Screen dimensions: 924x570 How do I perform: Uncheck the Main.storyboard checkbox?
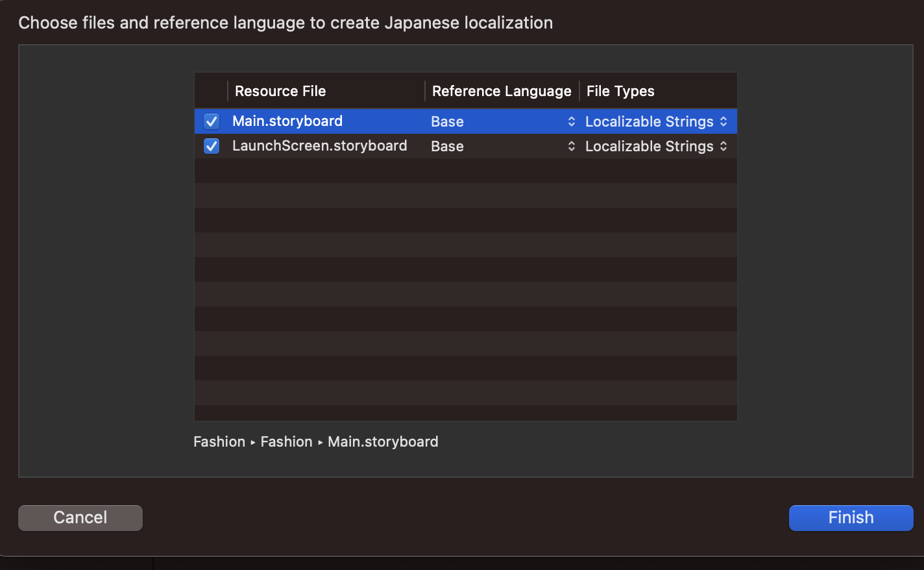(x=212, y=121)
